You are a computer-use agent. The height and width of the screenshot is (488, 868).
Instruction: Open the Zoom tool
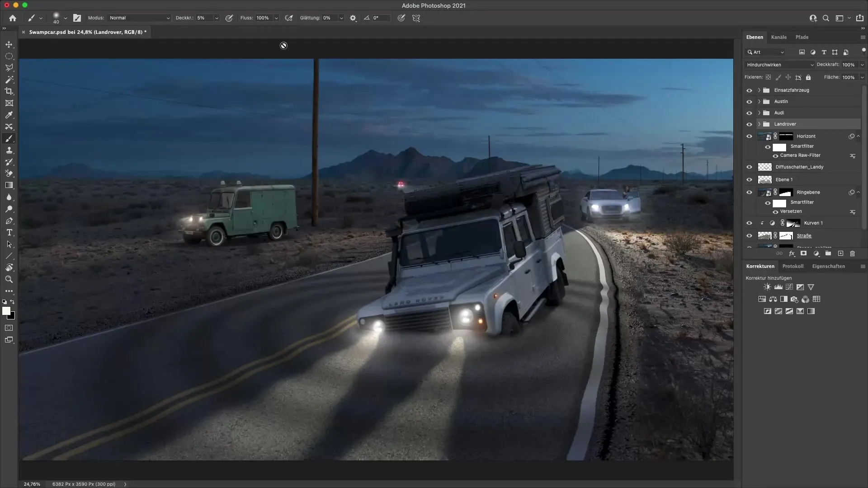[9, 279]
